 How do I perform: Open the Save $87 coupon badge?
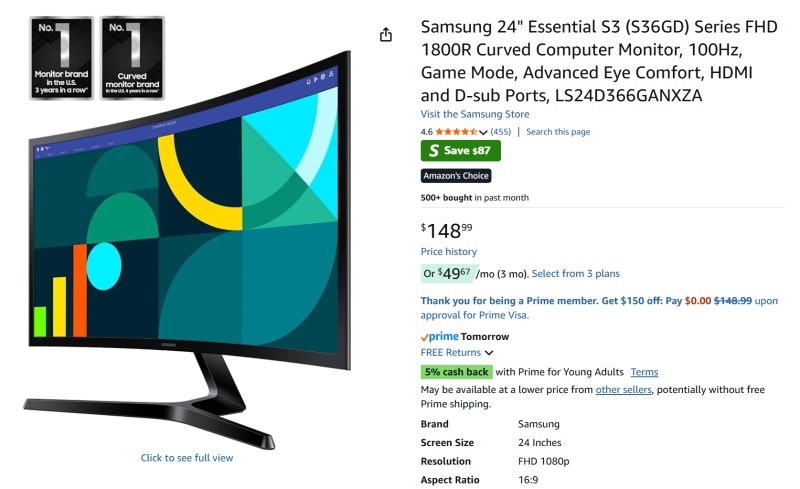[x=460, y=151]
